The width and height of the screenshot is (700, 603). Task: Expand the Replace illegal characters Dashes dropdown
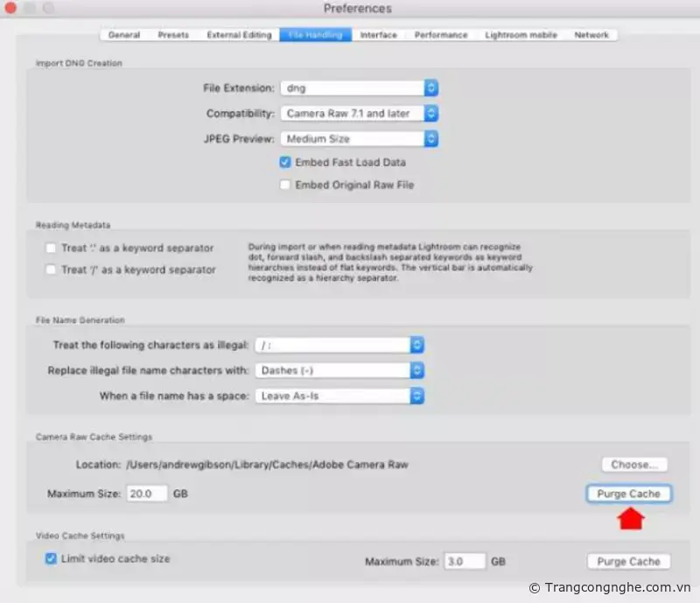click(x=339, y=370)
